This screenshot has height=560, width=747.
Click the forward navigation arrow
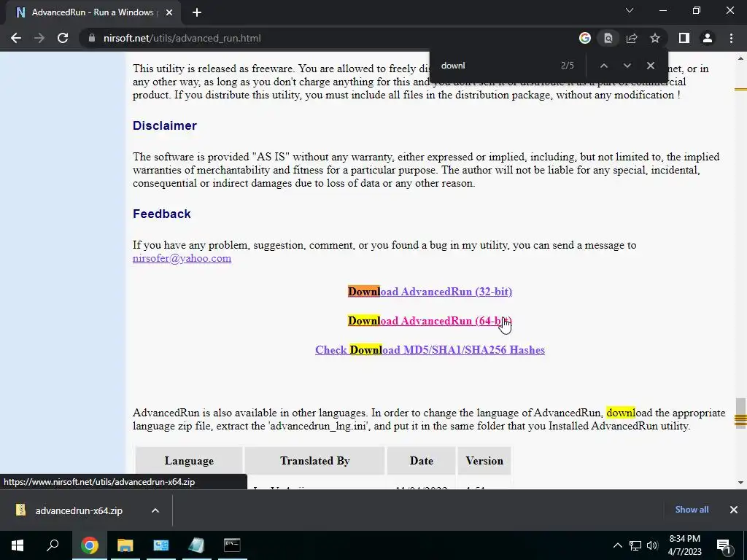click(39, 38)
